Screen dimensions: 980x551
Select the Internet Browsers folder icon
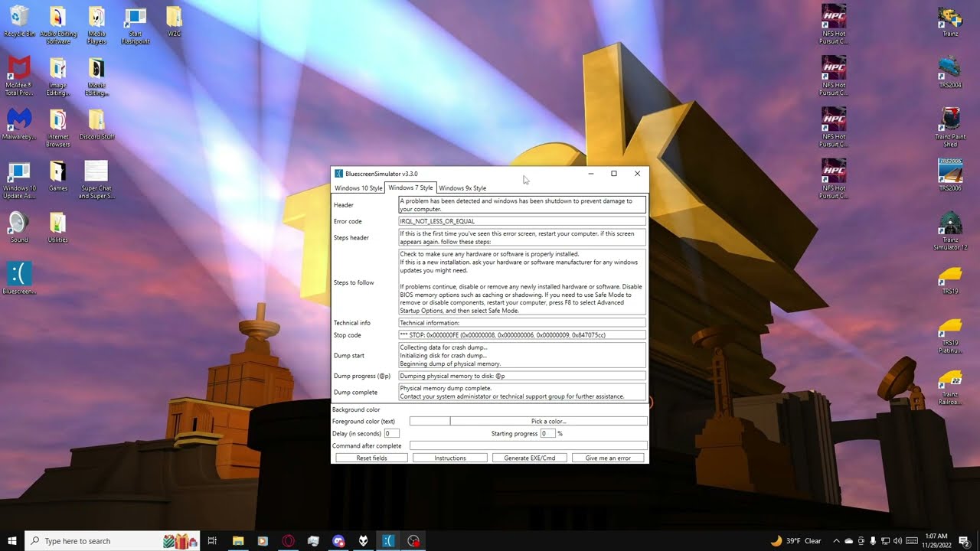(58, 128)
